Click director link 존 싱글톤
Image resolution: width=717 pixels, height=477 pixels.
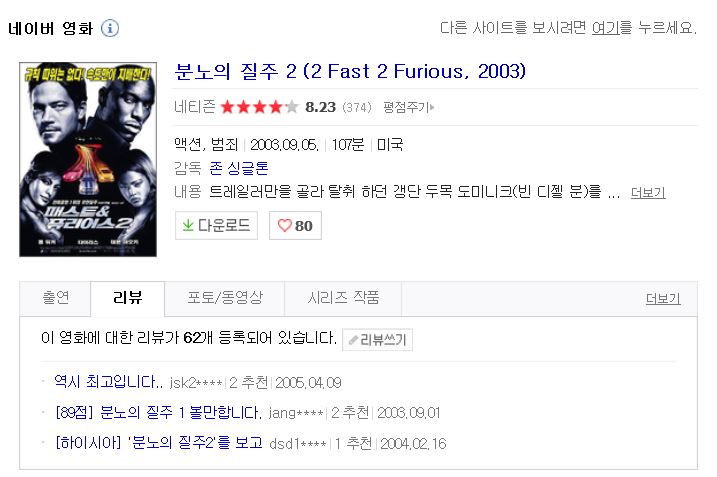pos(239,168)
